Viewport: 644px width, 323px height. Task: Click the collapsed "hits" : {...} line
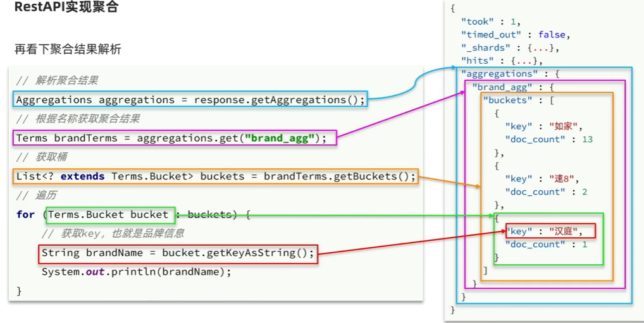click(x=502, y=61)
